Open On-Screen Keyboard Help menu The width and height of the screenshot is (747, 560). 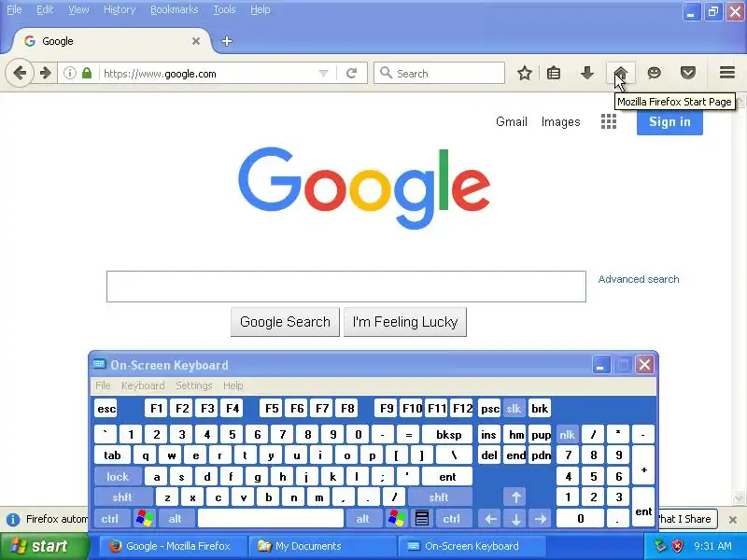233,385
